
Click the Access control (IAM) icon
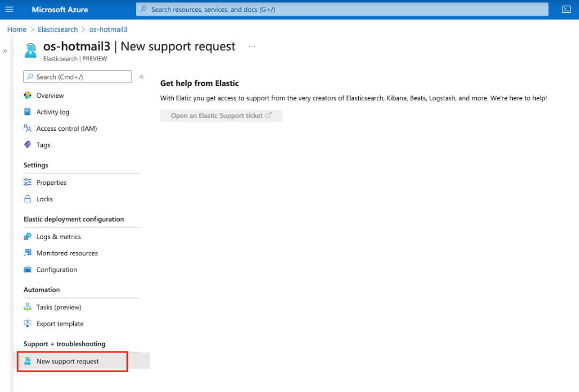click(28, 129)
